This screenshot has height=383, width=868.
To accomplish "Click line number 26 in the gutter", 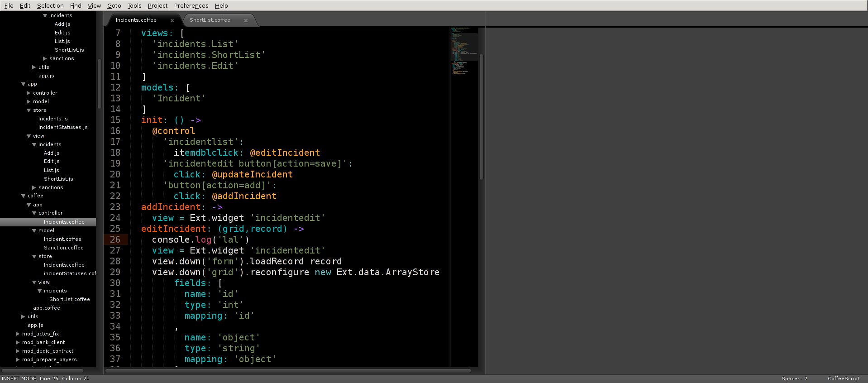I will [115, 239].
